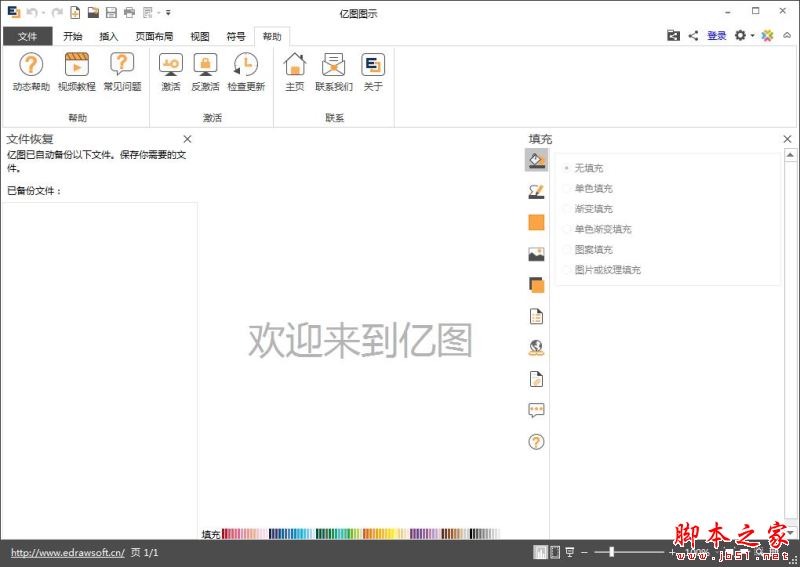Click the zoom out minus button
This screenshot has height=567, width=800.
coord(584,552)
